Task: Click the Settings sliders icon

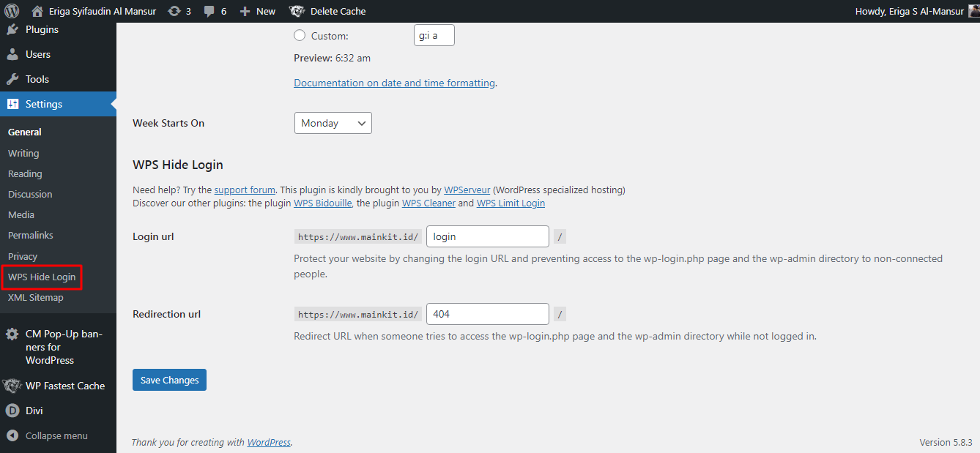Action: (x=12, y=103)
